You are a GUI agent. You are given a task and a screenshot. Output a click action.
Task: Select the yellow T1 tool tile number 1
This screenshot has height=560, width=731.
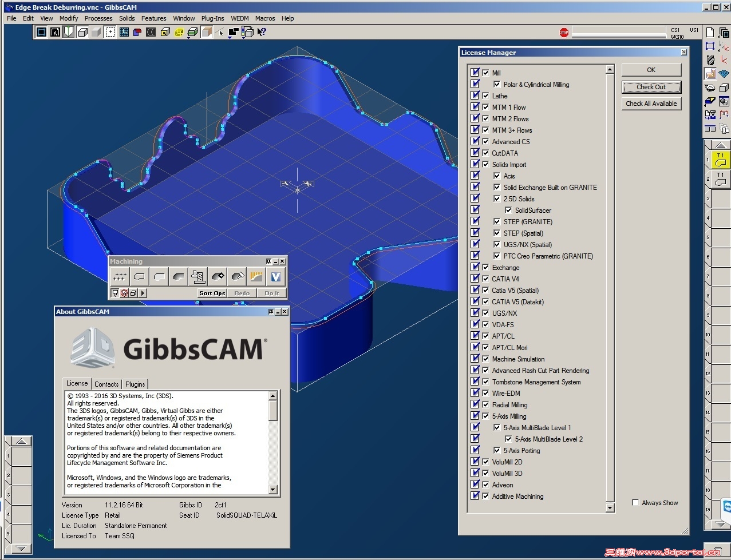coord(721,160)
